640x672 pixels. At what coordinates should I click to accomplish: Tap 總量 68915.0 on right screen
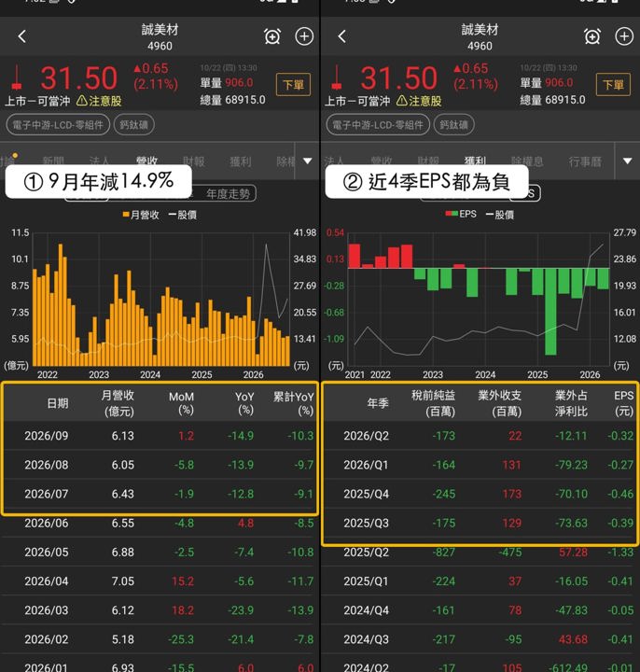(552, 100)
